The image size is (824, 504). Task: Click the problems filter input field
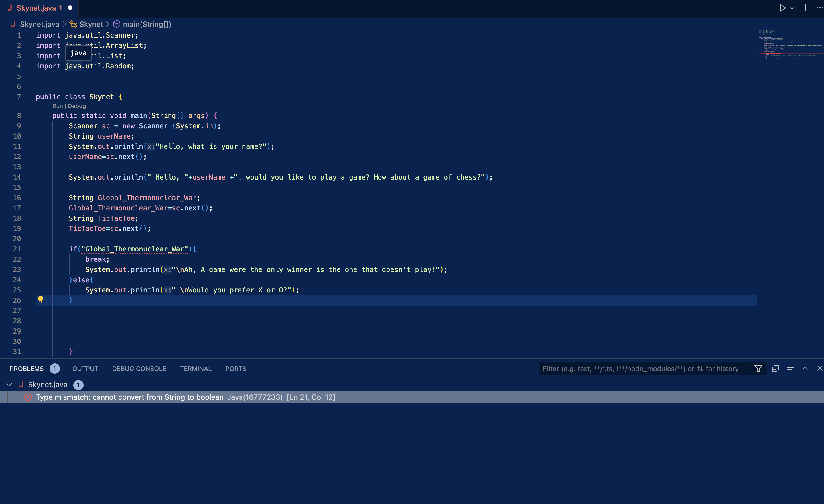pos(635,369)
